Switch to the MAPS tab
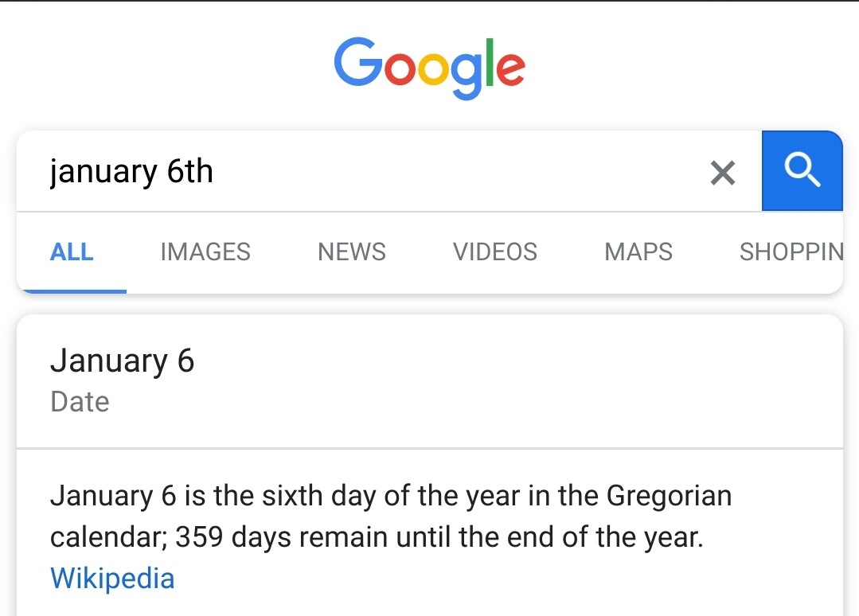The width and height of the screenshot is (859, 616). tap(638, 252)
